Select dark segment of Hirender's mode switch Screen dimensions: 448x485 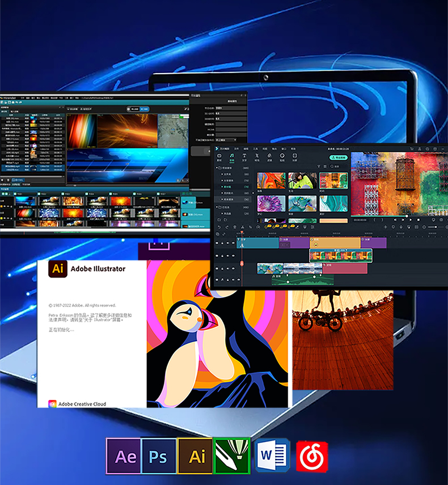(x=135, y=109)
